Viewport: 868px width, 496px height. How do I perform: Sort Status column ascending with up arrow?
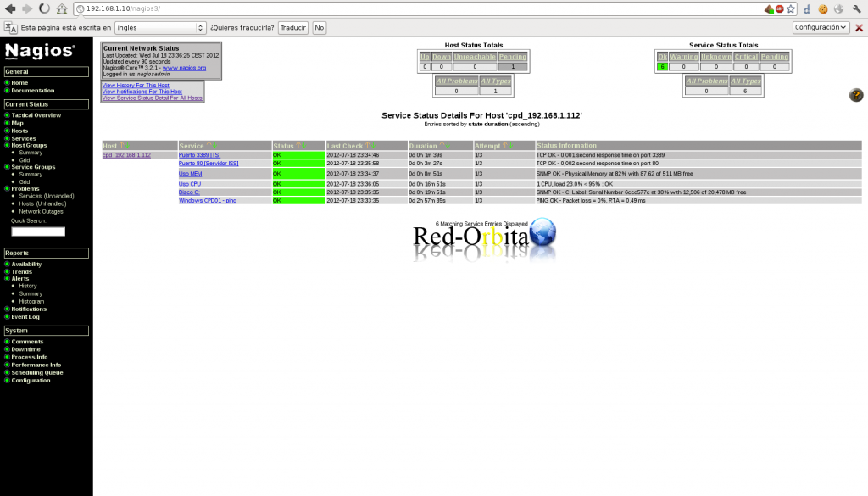point(298,146)
